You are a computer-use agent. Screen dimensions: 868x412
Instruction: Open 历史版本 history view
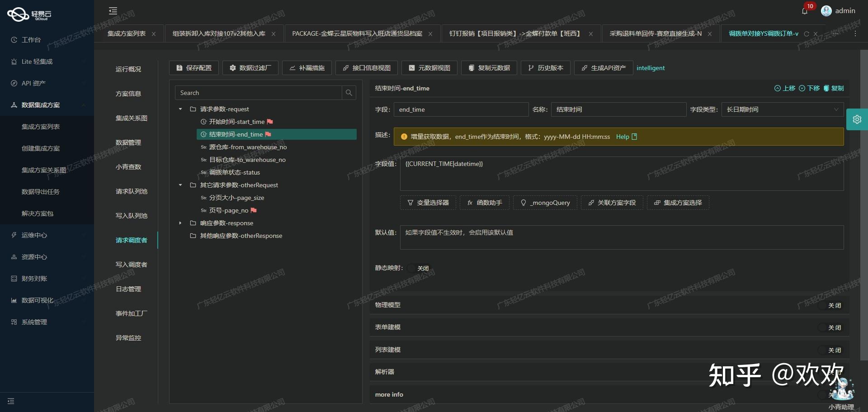[545, 68]
